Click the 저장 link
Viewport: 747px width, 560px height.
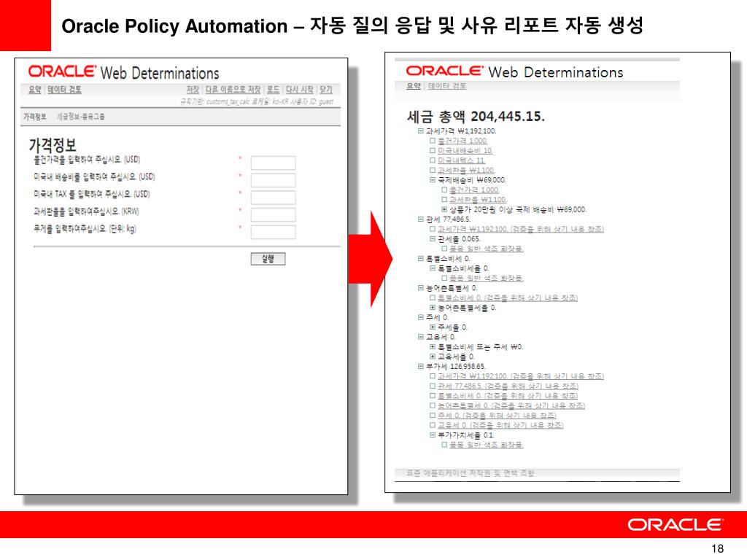click(x=193, y=90)
